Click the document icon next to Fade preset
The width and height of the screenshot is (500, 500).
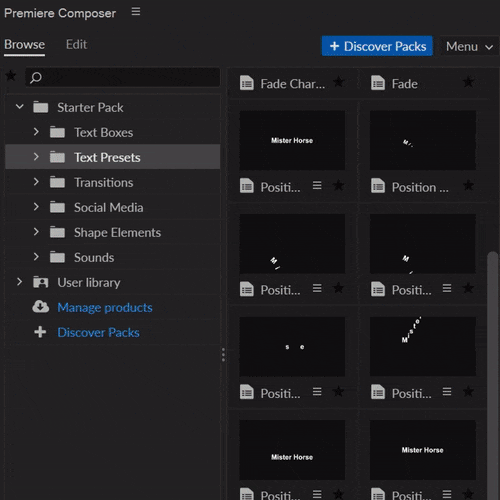click(378, 83)
